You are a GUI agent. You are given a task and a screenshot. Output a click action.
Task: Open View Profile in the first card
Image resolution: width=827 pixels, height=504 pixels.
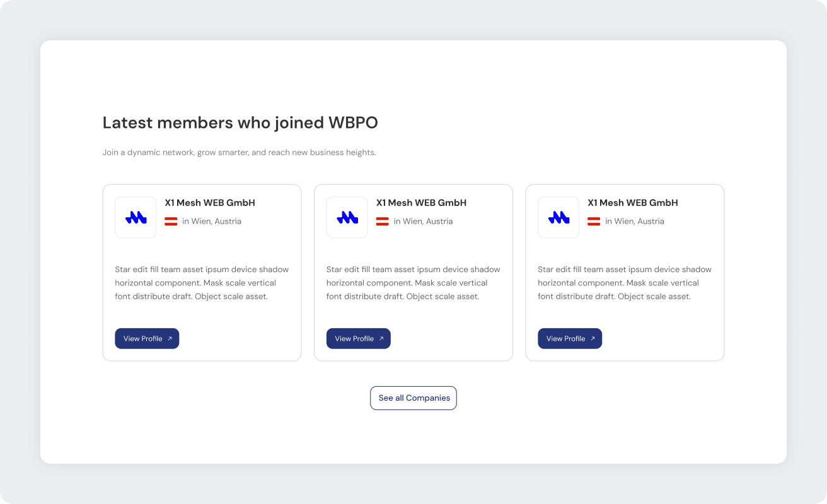click(147, 338)
